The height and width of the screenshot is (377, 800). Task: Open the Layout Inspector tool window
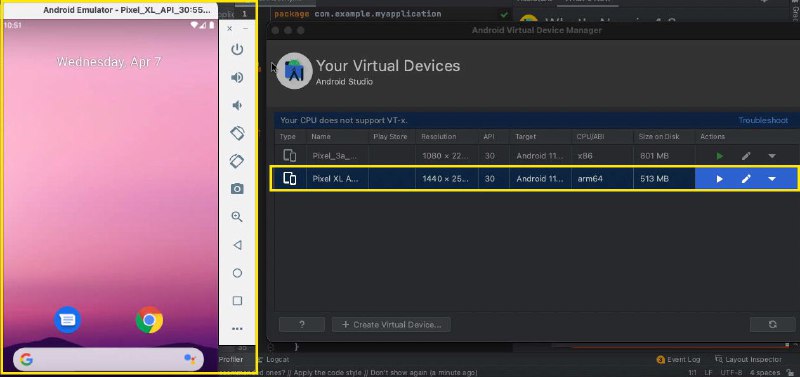749,359
